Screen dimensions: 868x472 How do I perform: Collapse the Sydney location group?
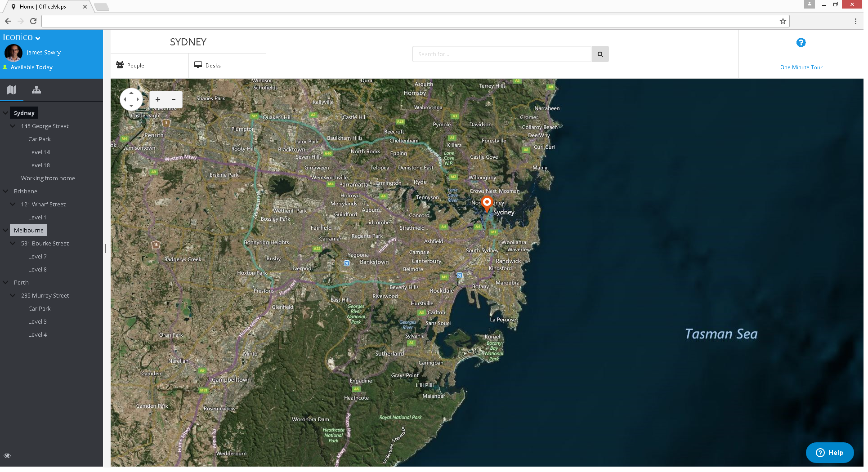[x=5, y=112]
